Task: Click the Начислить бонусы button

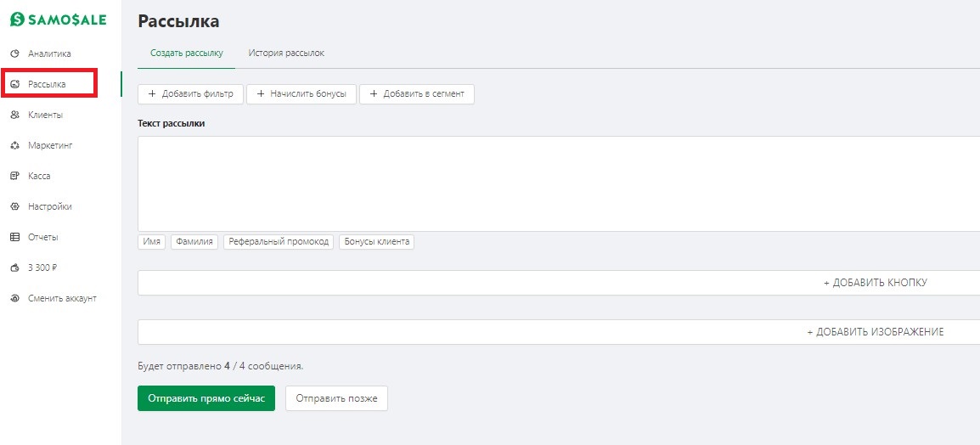Action: click(301, 94)
